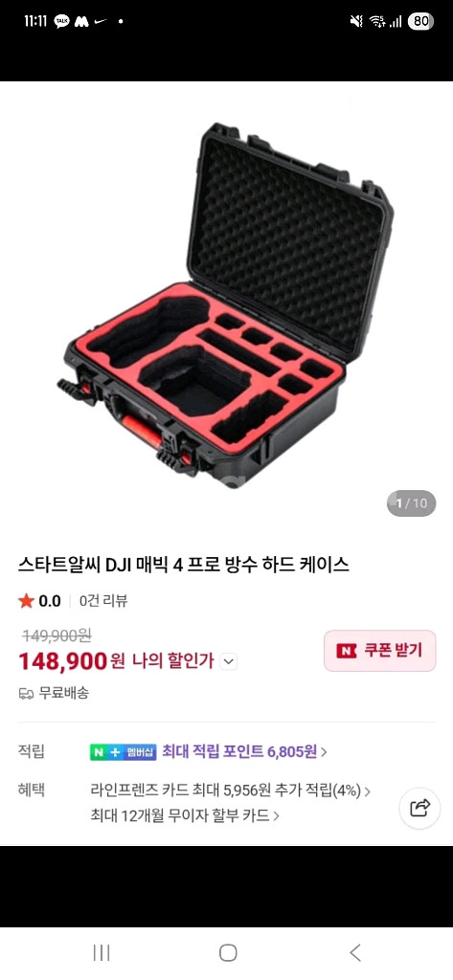Viewport: 453px width, 980px height.
Task: Tap the red star rating icon
Action: pos(26,601)
